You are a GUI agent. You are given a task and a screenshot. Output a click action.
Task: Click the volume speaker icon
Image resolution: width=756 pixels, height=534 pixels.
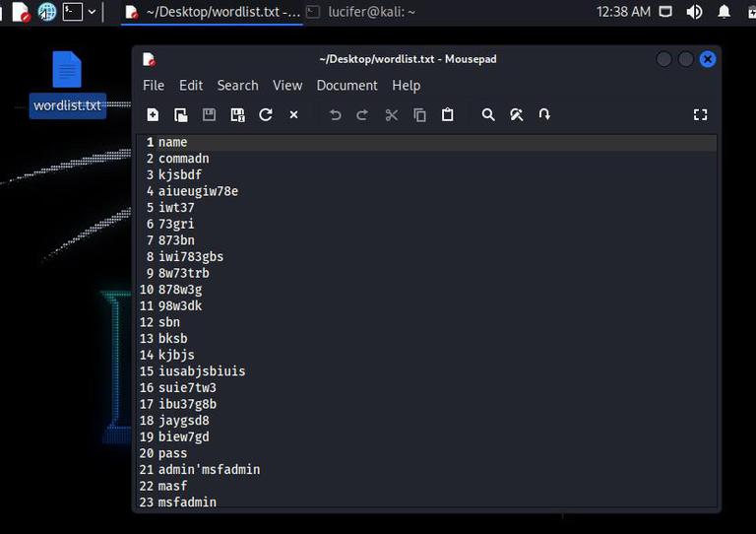click(x=694, y=12)
